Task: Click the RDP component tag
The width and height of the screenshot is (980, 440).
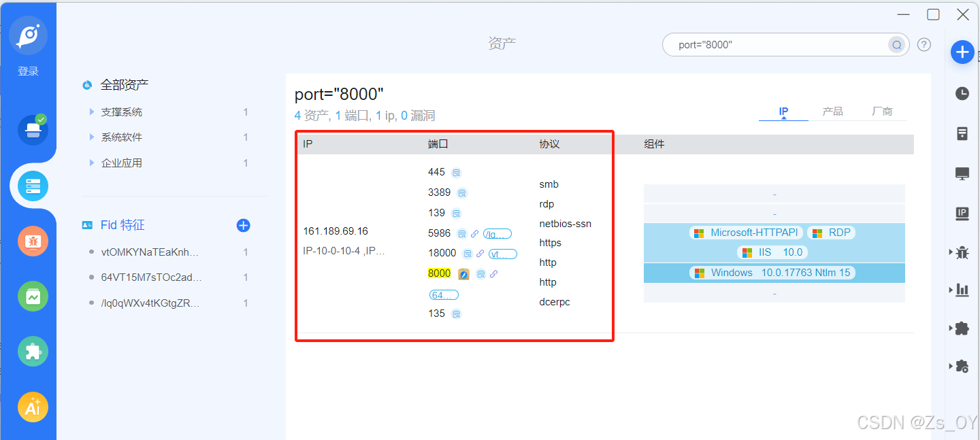Action: (831, 233)
